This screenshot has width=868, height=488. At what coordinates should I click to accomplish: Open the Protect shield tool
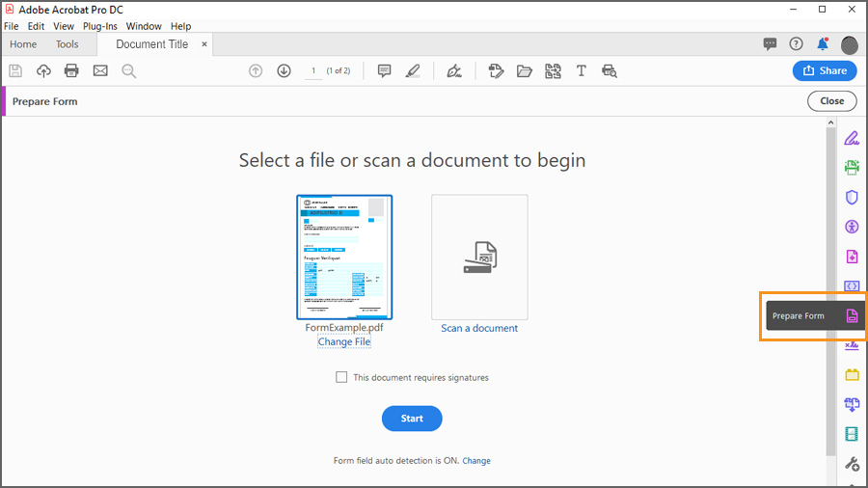coord(852,198)
